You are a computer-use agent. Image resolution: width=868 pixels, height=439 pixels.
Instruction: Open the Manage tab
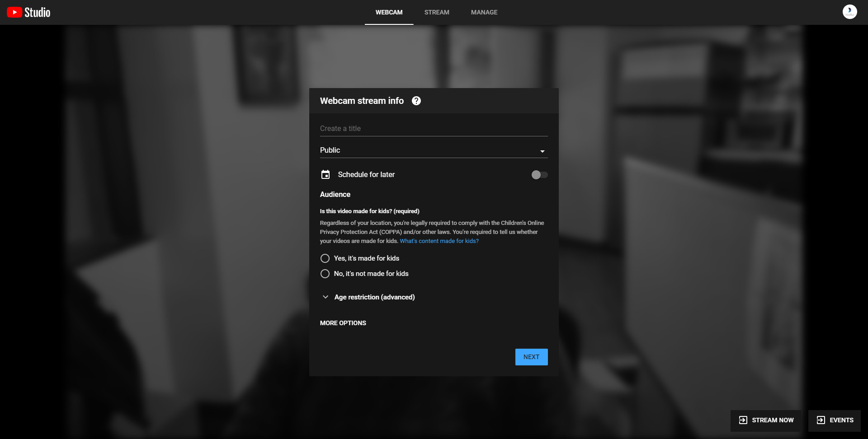(484, 12)
